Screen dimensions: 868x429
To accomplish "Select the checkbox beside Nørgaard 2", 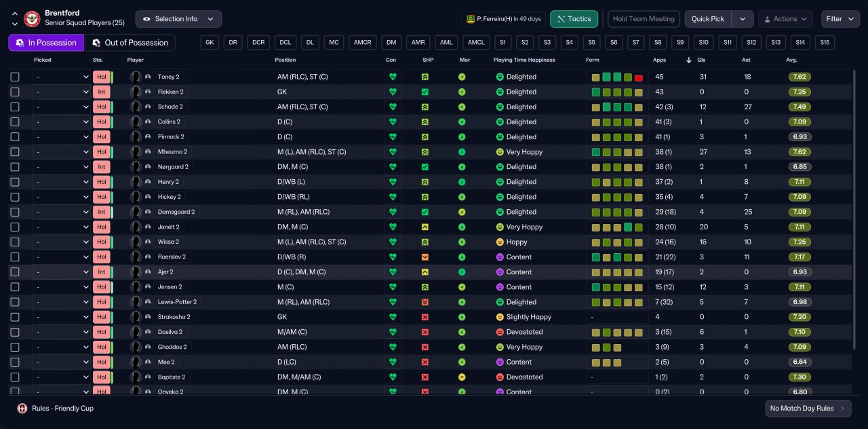I will coord(15,167).
